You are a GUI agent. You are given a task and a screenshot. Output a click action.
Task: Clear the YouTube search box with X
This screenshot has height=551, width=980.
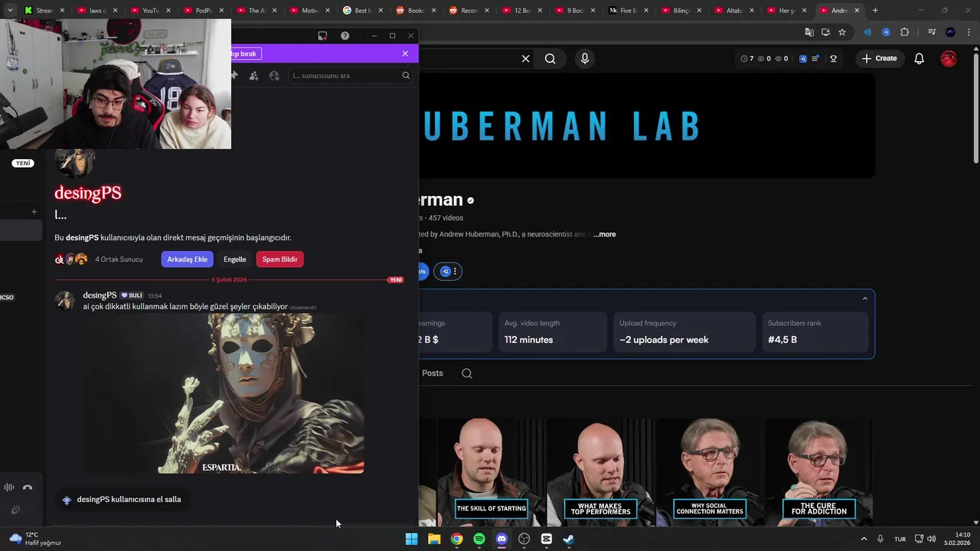[525, 59]
